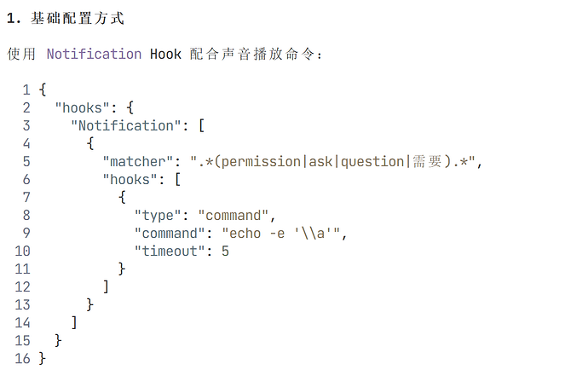588x370 pixels.
Task: Click line number 10 in code gutter
Action: [22, 251]
